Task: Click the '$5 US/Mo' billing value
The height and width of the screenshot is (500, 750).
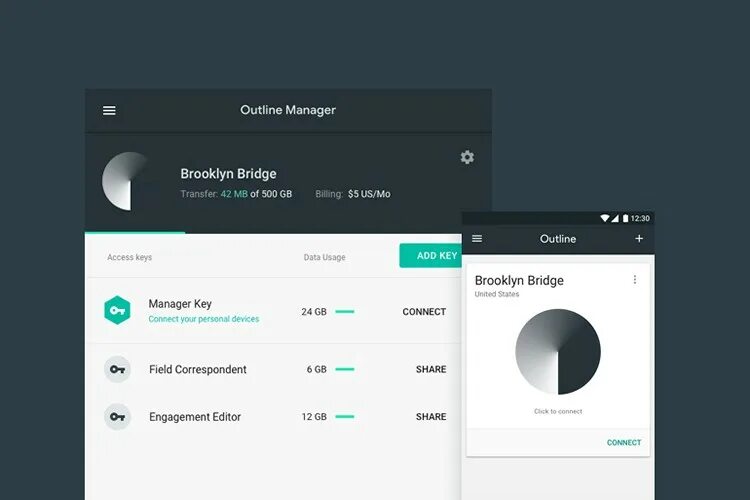Action: [x=369, y=194]
